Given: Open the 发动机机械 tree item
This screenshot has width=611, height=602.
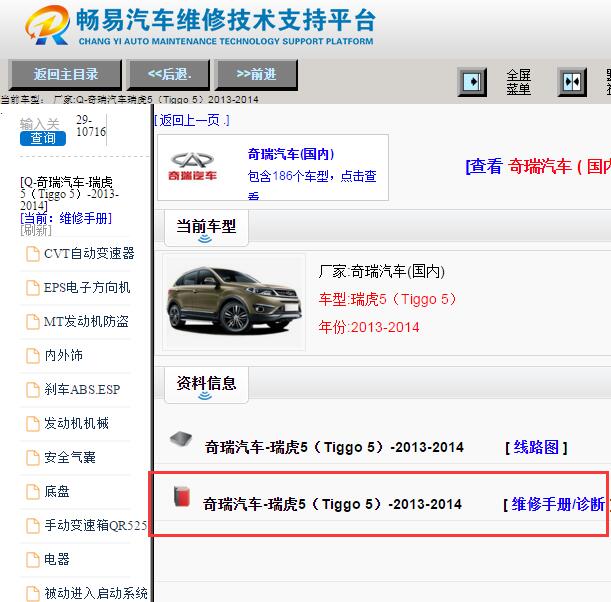Looking at the screenshot, I should [76, 423].
